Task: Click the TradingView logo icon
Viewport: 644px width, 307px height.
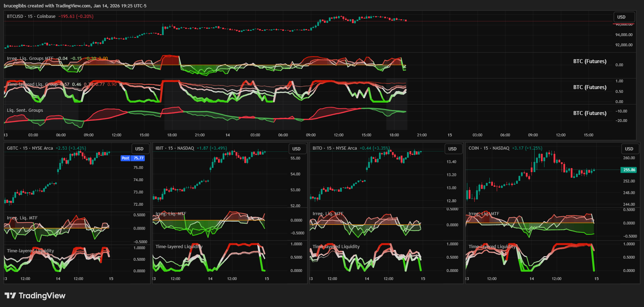Action: [x=10, y=295]
